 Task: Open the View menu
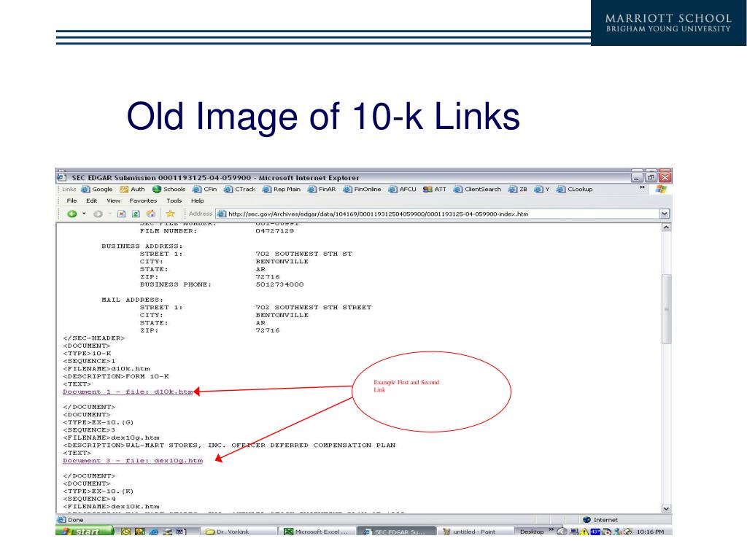[x=113, y=201]
